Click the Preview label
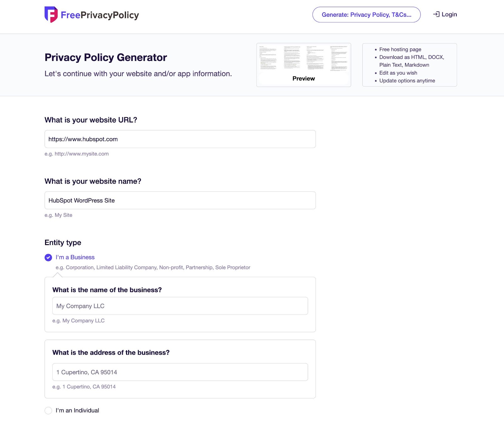Image resolution: width=504 pixels, height=424 pixels. pyautogui.click(x=303, y=78)
